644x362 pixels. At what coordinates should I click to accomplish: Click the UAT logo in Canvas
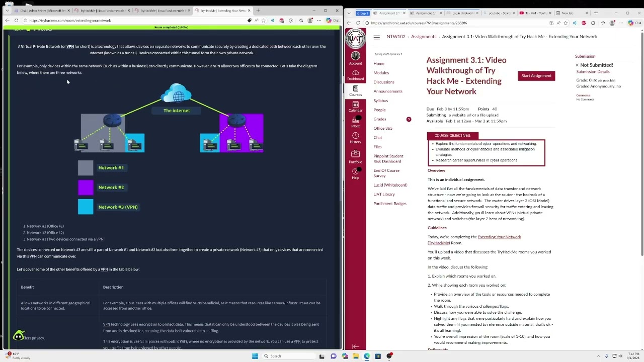[355, 38]
